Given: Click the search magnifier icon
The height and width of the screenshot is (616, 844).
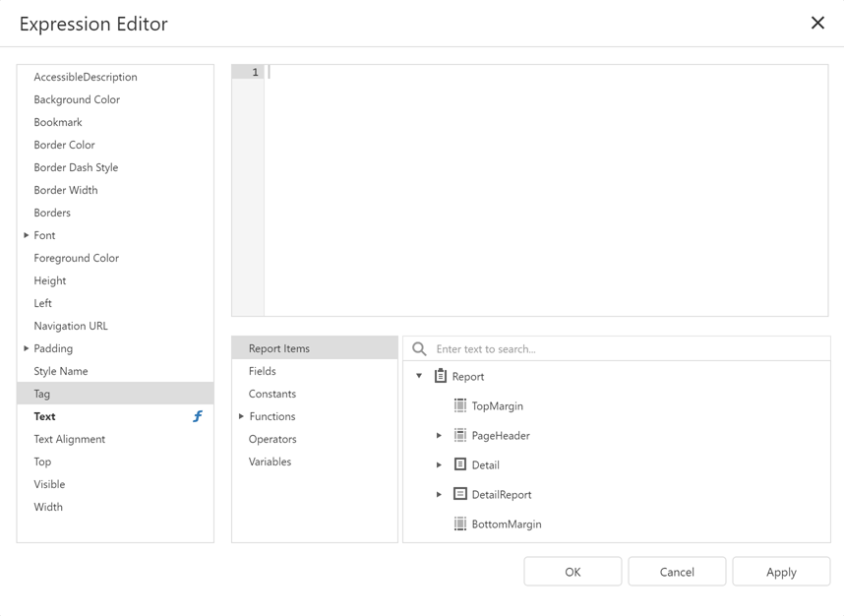Looking at the screenshot, I should [x=418, y=347].
